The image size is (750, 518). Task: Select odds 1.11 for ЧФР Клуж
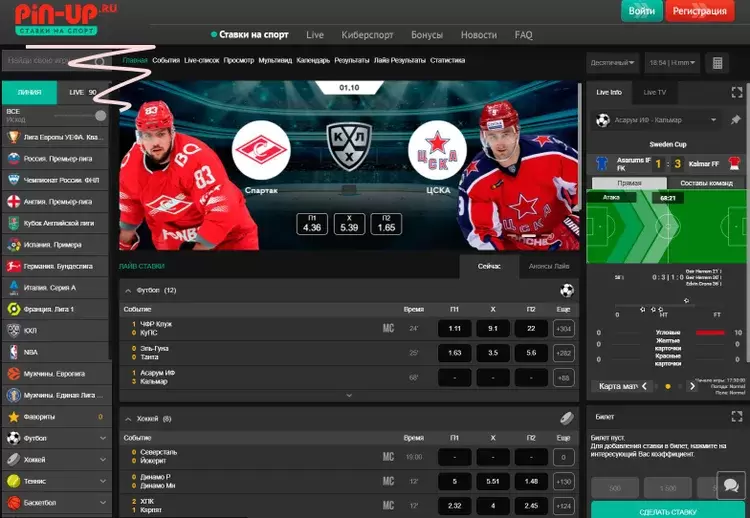(454, 329)
